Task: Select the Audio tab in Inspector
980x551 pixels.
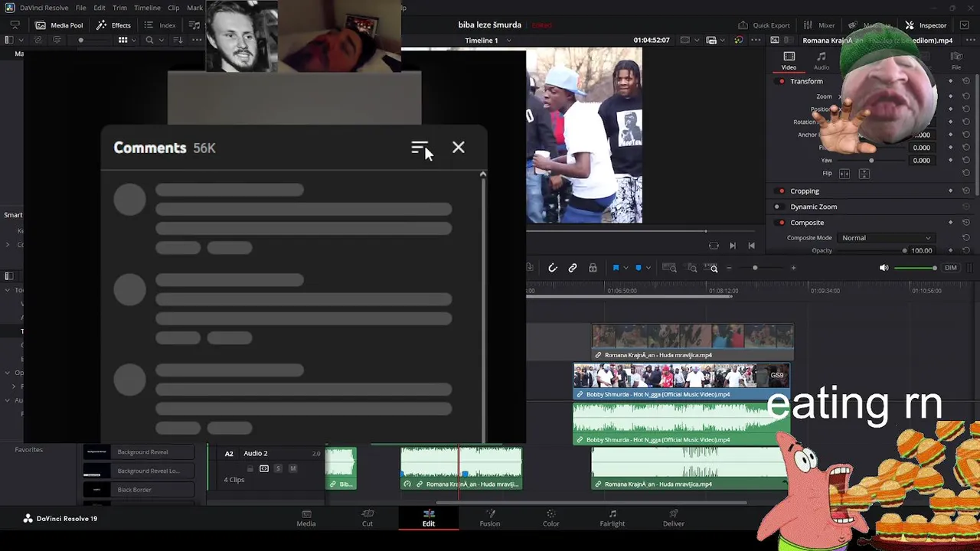Action: coord(821,61)
